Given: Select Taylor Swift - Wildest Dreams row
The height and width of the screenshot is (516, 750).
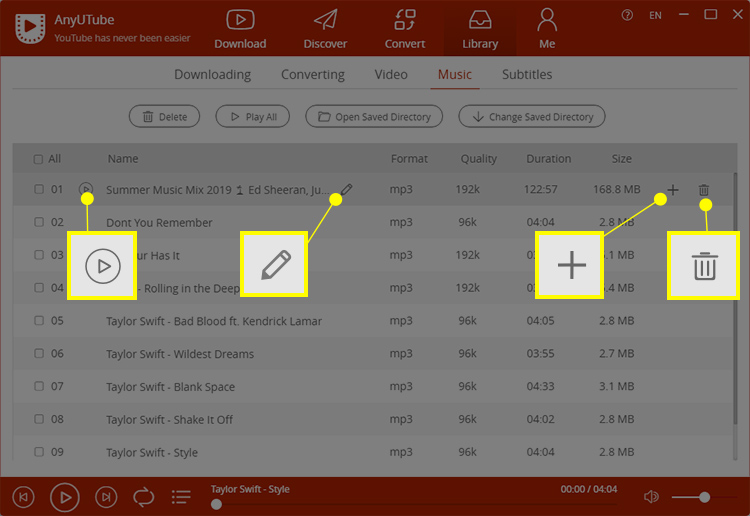Looking at the screenshot, I should 374,354.
